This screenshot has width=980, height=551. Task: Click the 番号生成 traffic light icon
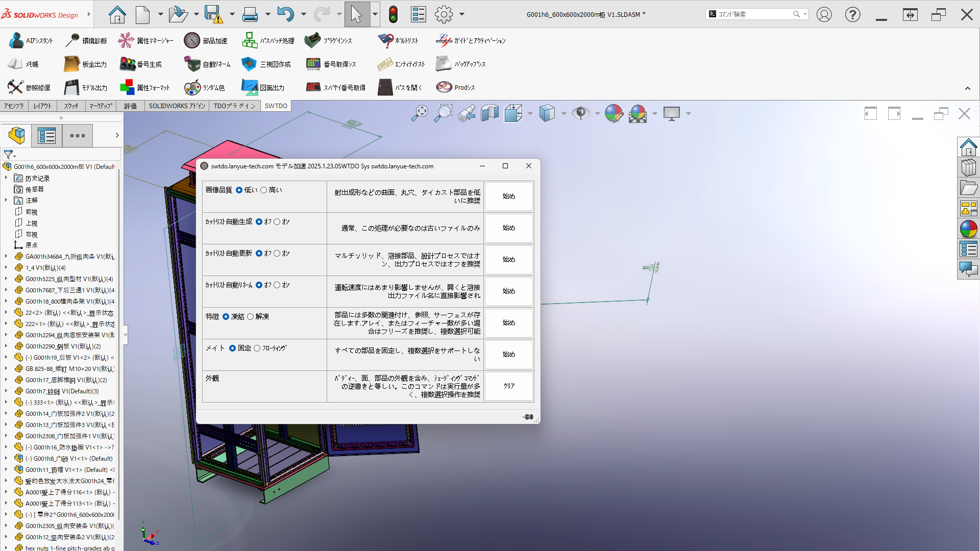pos(128,64)
